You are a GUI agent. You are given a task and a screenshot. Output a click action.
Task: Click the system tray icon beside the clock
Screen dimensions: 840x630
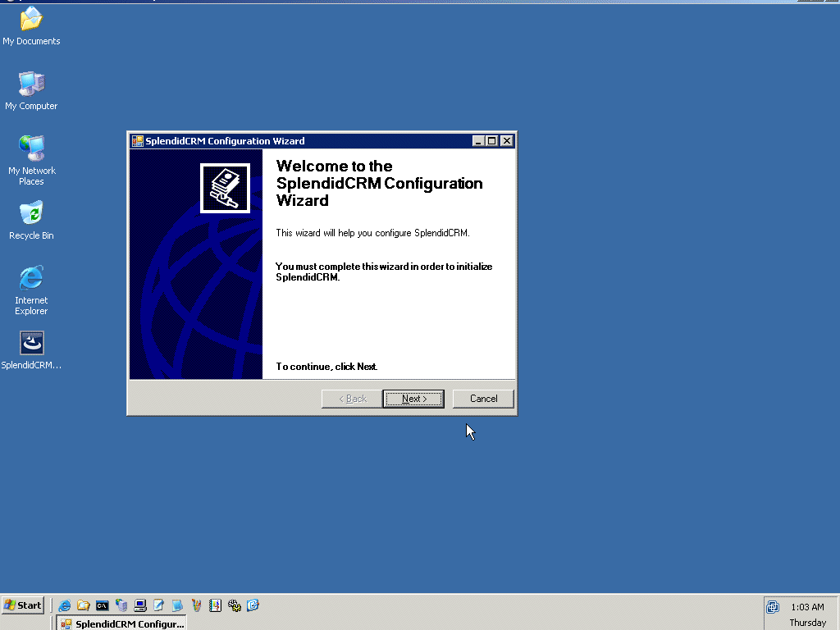(773, 607)
